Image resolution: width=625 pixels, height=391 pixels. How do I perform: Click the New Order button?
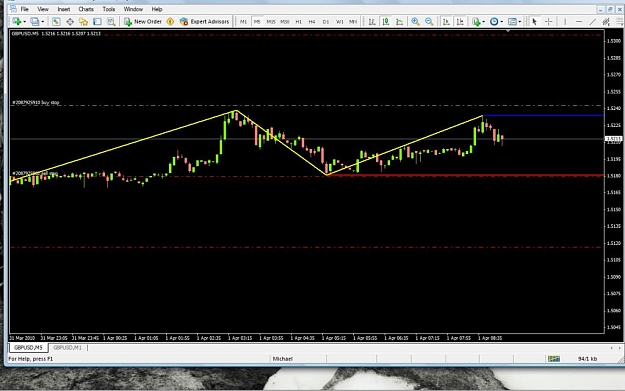coord(143,22)
